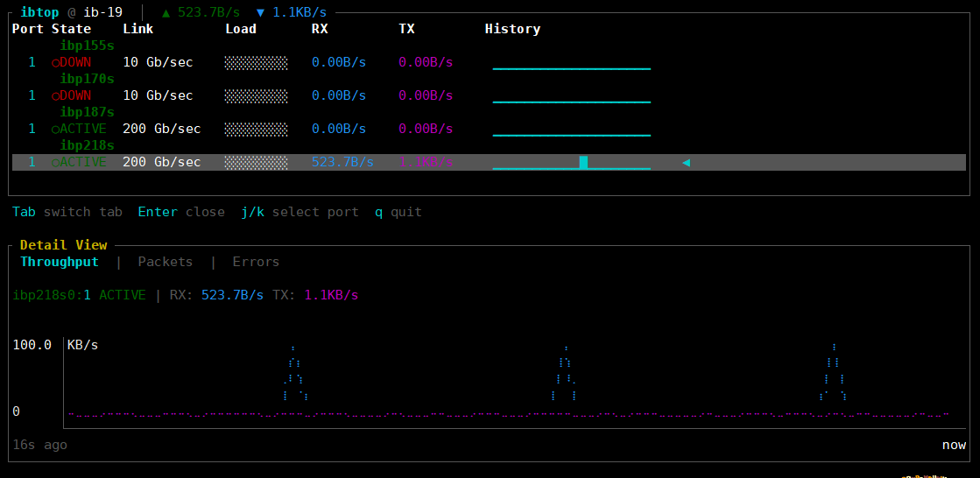Click the Load bar for ibp155s
The width and height of the screenshot is (980, 478).
[257, 62]
